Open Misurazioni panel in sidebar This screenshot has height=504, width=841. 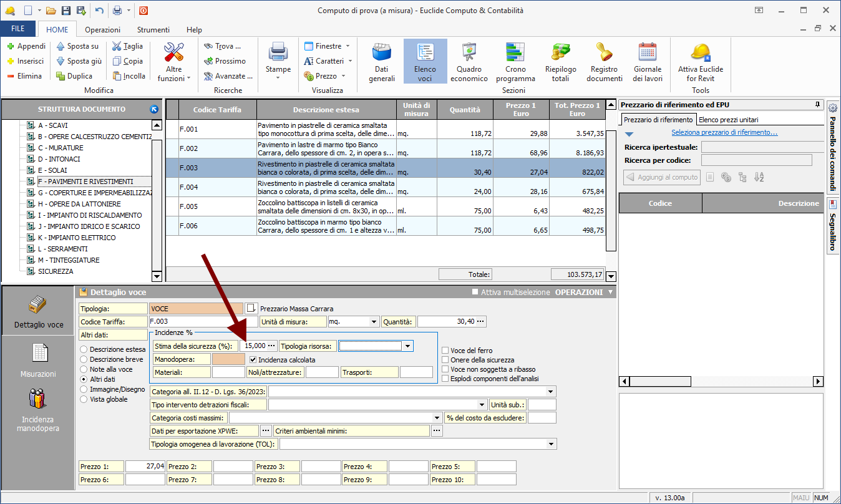tap(39, 361)
